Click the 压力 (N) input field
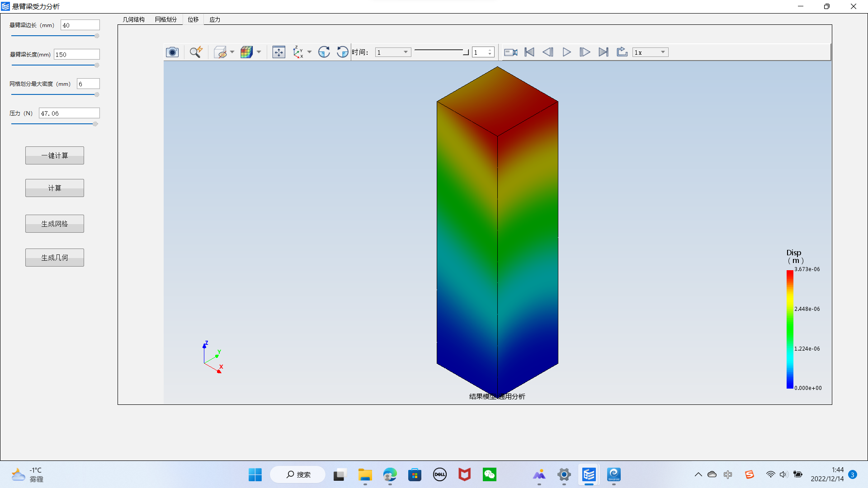The image size is (868, 488). [69, 113]
